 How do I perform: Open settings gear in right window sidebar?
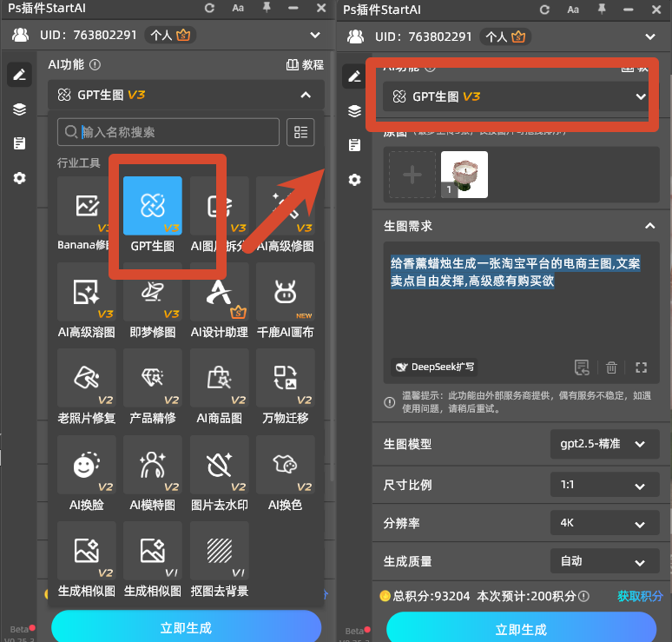(x=354, y=180)
